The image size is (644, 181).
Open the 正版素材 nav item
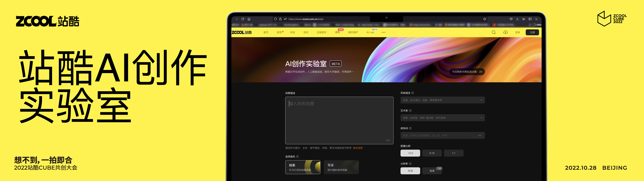(321, 32)
